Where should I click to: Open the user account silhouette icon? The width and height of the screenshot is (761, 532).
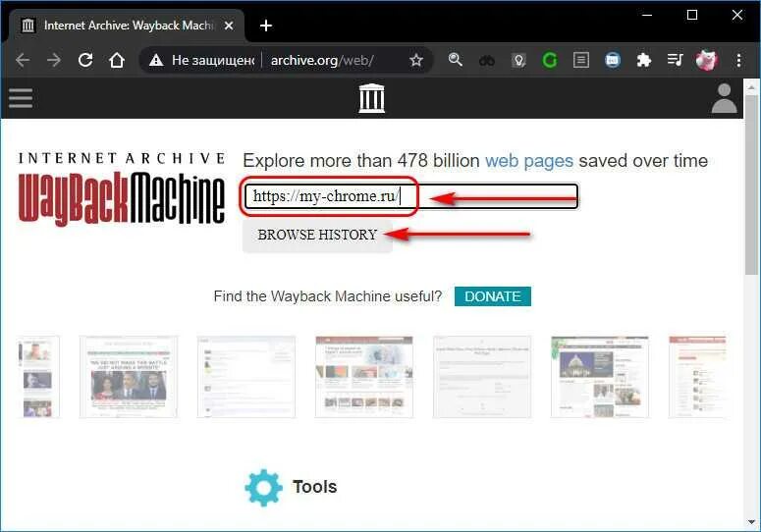(724, 98)
